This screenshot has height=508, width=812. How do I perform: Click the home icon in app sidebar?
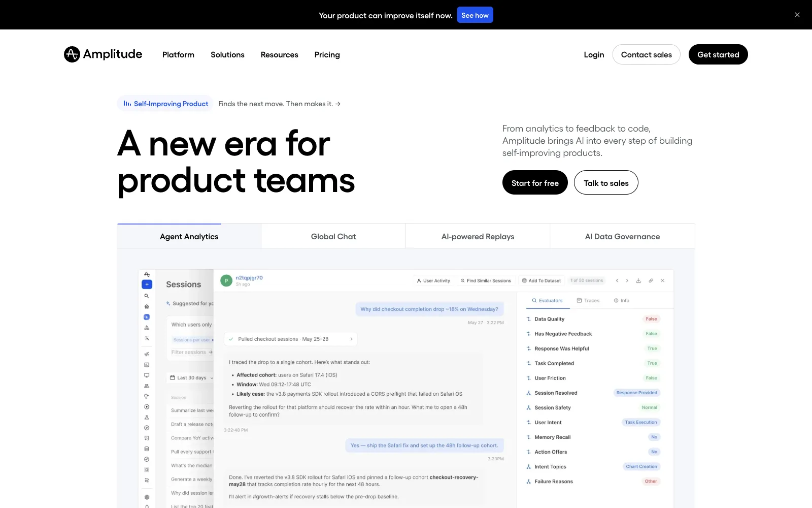click(x=147, y=306)
